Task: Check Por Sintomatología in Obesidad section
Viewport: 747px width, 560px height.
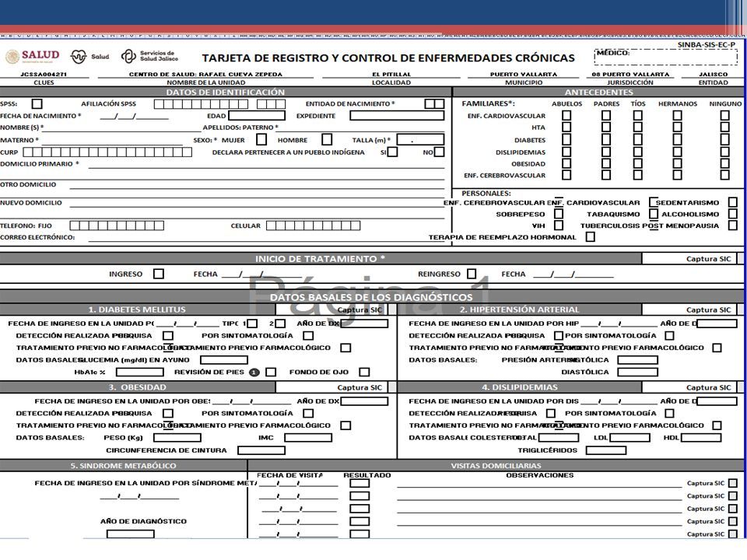Action: (x=309, y=413)
